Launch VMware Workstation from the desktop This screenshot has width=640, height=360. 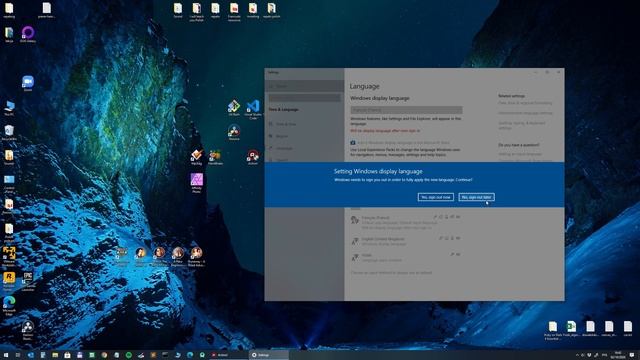(9, 256)
